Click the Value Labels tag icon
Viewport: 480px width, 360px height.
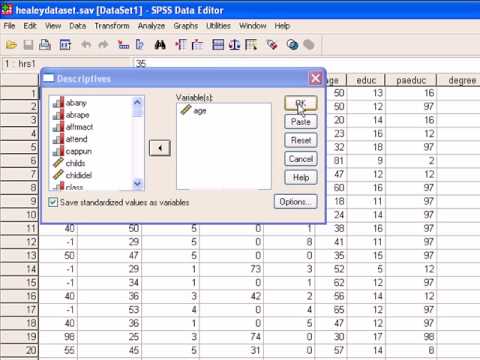(x=272, y=45)
